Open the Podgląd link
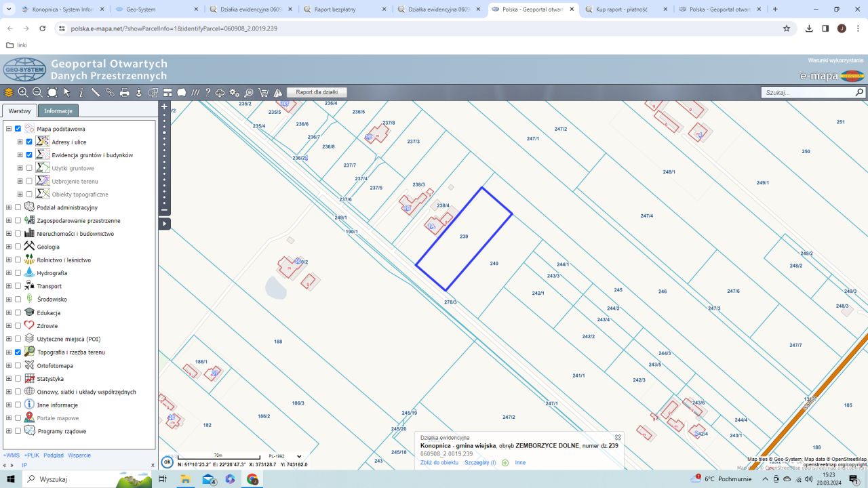Screen dimensions: 868x488 coord(54,455)
